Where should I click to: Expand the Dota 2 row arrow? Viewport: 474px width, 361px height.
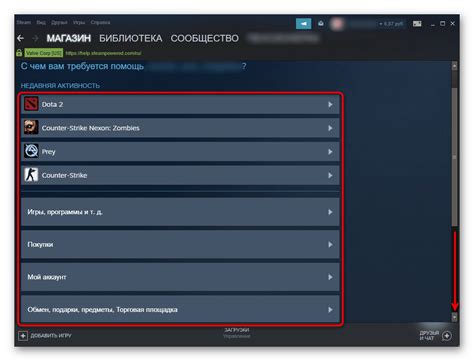click(x=330, y=104)
